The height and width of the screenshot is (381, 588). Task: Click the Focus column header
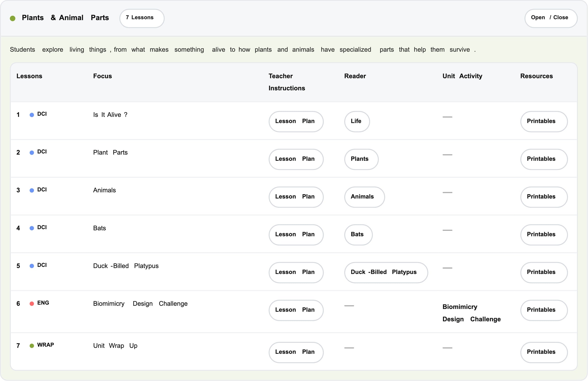point(102,76)
